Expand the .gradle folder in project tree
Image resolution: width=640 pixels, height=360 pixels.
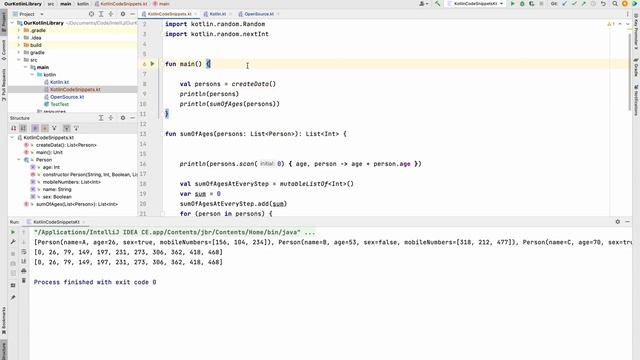point(19,30)
